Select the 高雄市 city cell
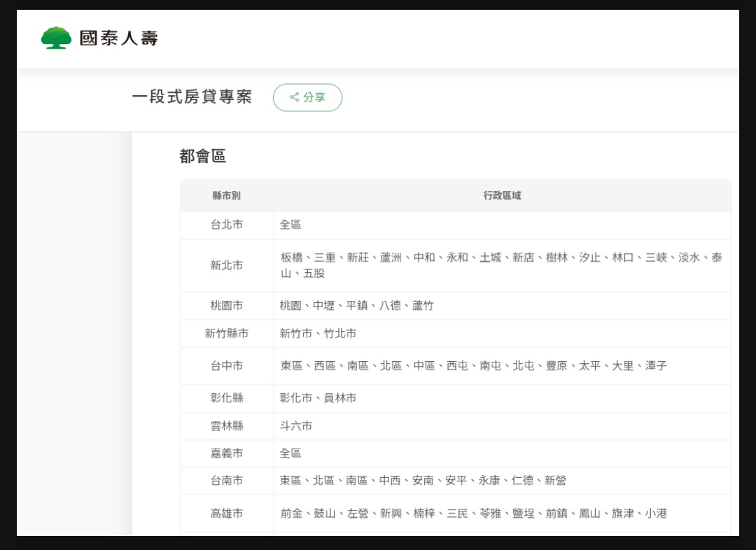The height and width of the screenshot is (550, 756). (x=227, y=514)
